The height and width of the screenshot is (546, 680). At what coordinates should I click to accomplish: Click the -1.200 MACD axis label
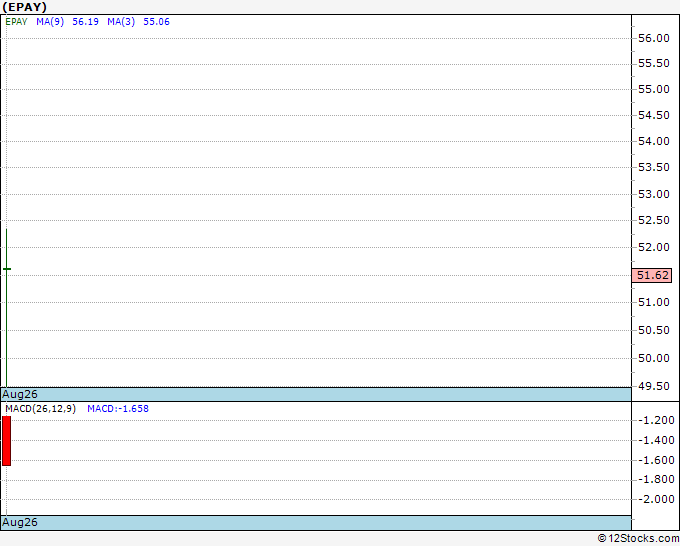pyautogui.click(x=656, y=420)
